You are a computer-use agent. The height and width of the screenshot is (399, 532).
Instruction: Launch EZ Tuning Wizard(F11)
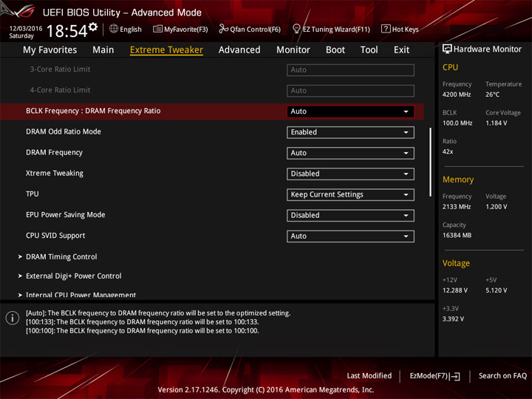[336, 30]
